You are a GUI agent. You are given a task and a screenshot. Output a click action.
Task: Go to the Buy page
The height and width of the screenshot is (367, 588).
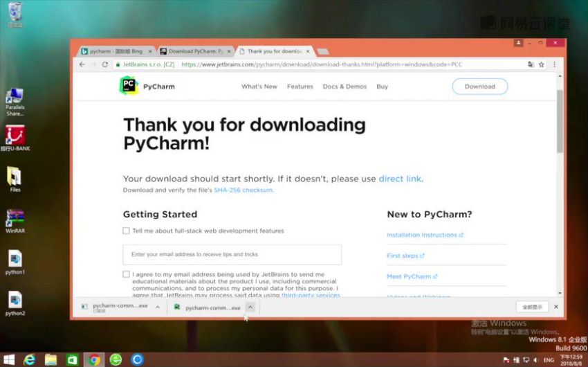382,87
